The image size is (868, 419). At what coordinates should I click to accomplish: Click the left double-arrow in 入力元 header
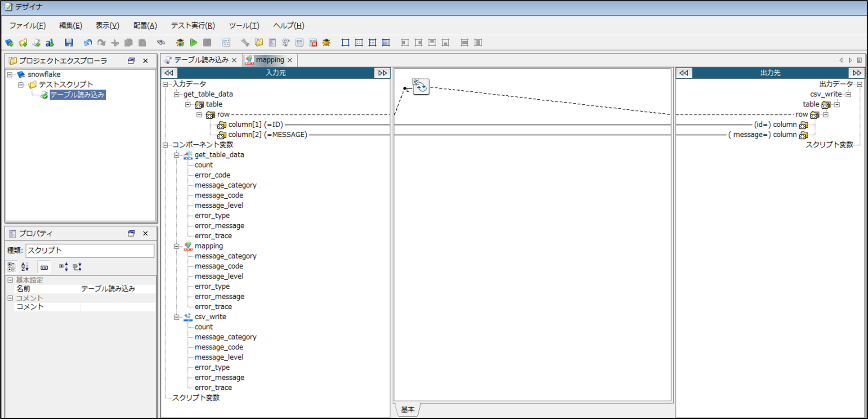[x=169, y=73]
